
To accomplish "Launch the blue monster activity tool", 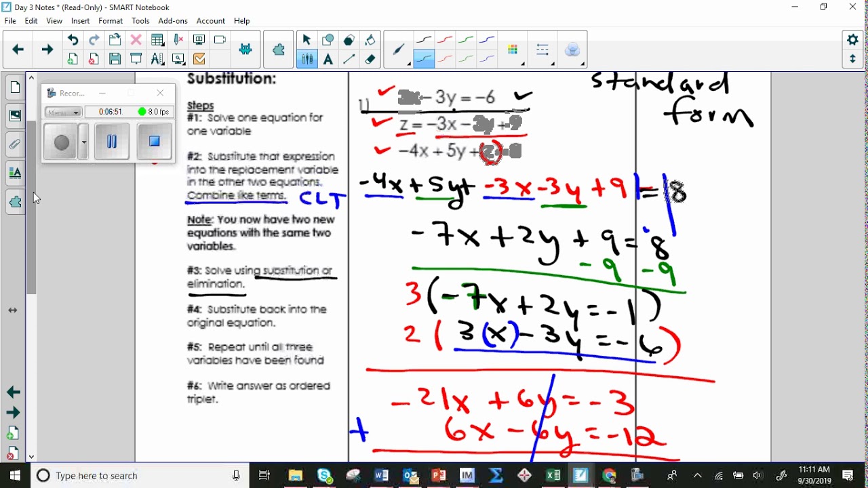I will (x=245, y=49).
